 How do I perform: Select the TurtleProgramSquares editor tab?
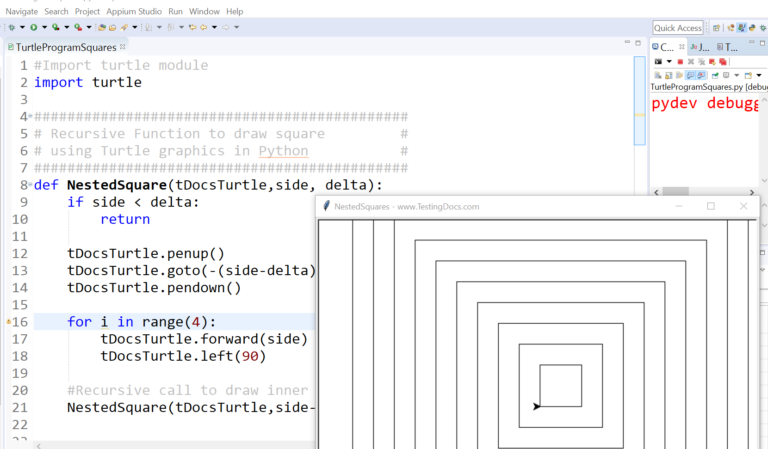click(66, 47)
